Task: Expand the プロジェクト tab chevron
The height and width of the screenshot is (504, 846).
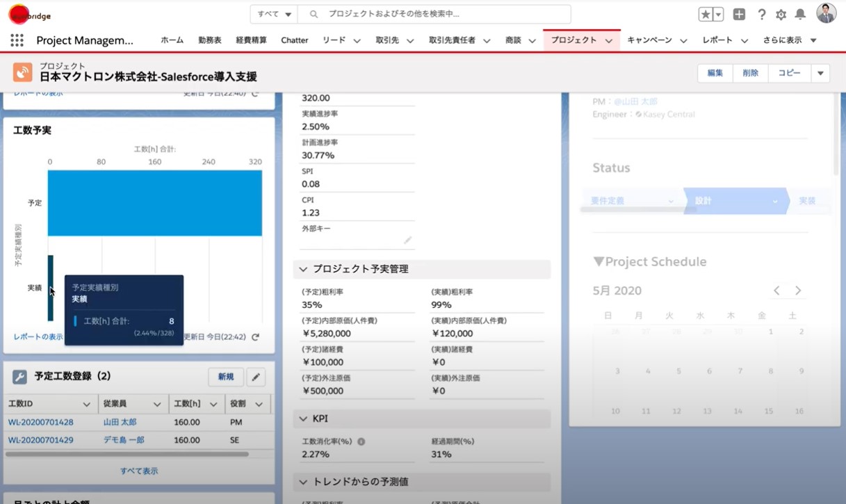Action: coord(608,41)
